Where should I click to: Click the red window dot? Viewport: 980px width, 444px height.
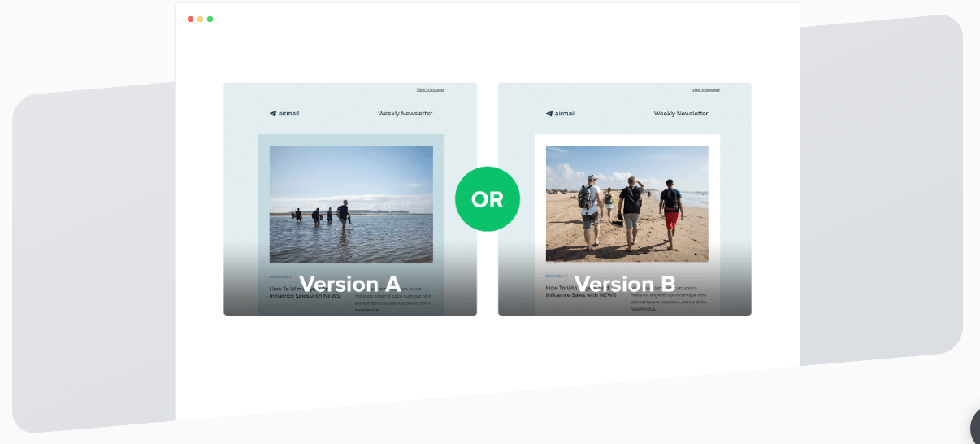click(x=190, y=19)
